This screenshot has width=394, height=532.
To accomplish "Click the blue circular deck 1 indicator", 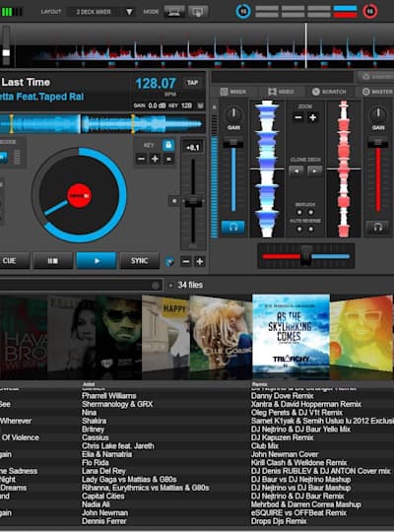I will pyautogui.click(x=243, y=11).
